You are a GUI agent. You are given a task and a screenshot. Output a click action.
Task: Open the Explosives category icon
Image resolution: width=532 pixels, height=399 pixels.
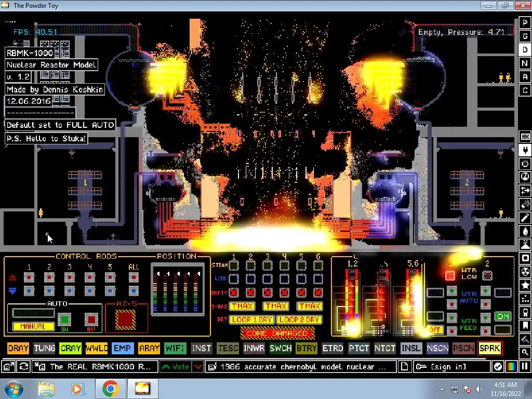point(525,204)
